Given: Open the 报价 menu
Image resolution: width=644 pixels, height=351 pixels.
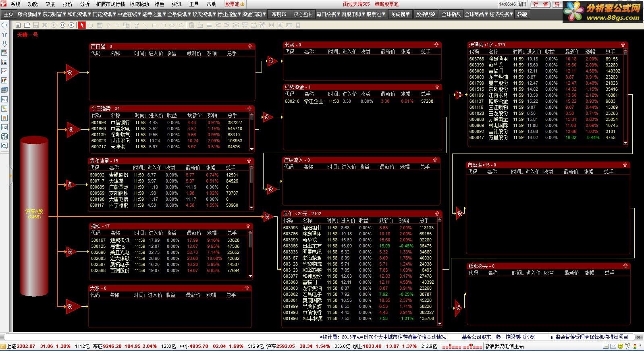Looking at the screenshot, I should (x=68, y=4).
